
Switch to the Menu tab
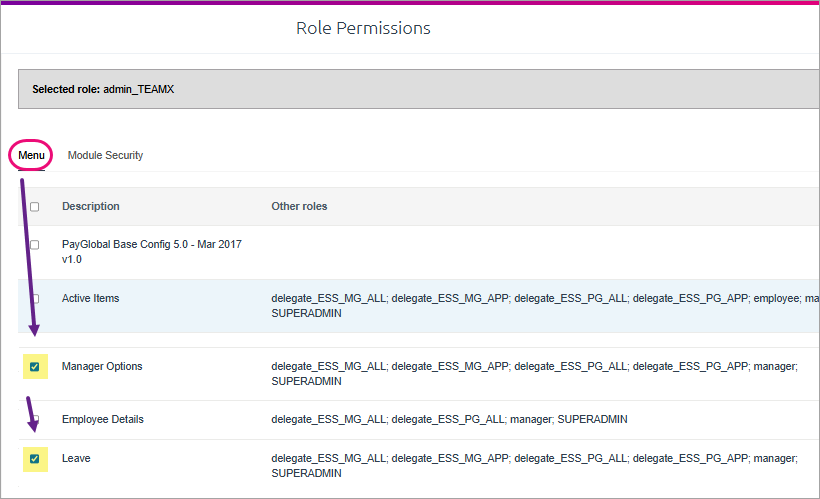click(x=31, y=155)
